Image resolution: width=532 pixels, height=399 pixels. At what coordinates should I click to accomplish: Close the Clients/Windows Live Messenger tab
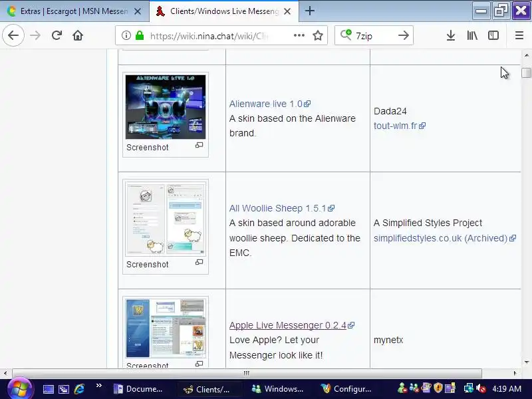[287, 11]
